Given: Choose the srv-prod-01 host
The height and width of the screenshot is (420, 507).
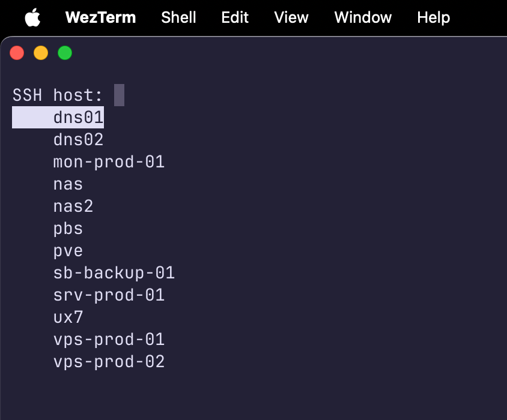Looking at the screenshot, I should pyautogui.click(x=109, y=295).
